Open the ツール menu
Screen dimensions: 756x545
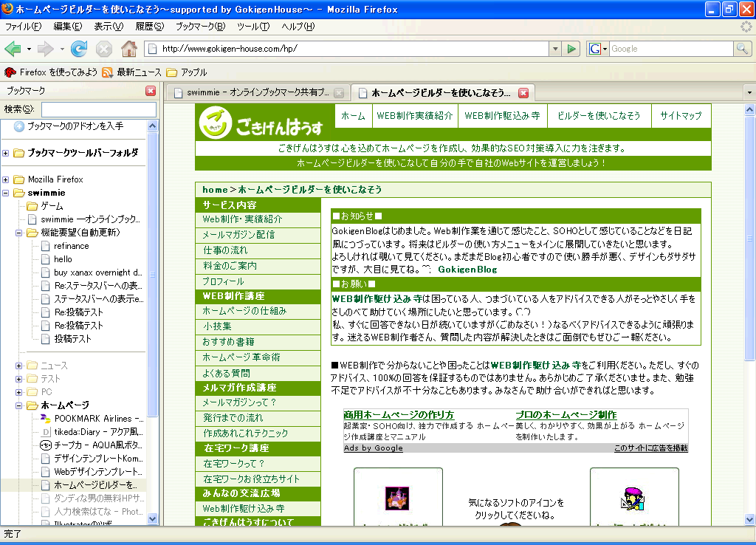click(x=253, y=27)
